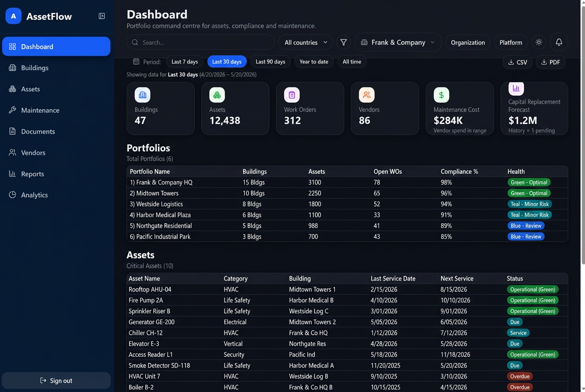Click the HVAC Unit 7 Overdue badge
Viewport: 585px width, 392px height.
[520, 376]
